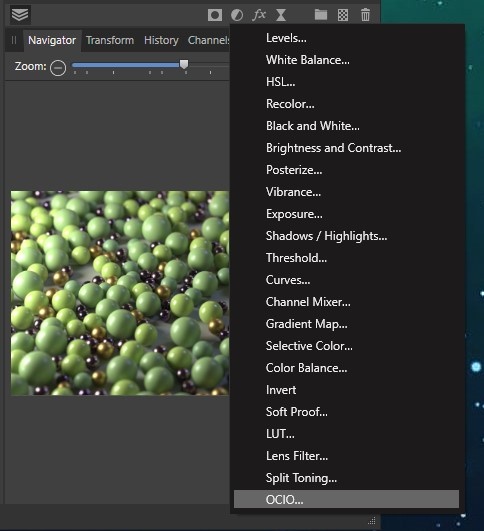Click the navigator preview thumbnail of spheres

coord(120,293)
